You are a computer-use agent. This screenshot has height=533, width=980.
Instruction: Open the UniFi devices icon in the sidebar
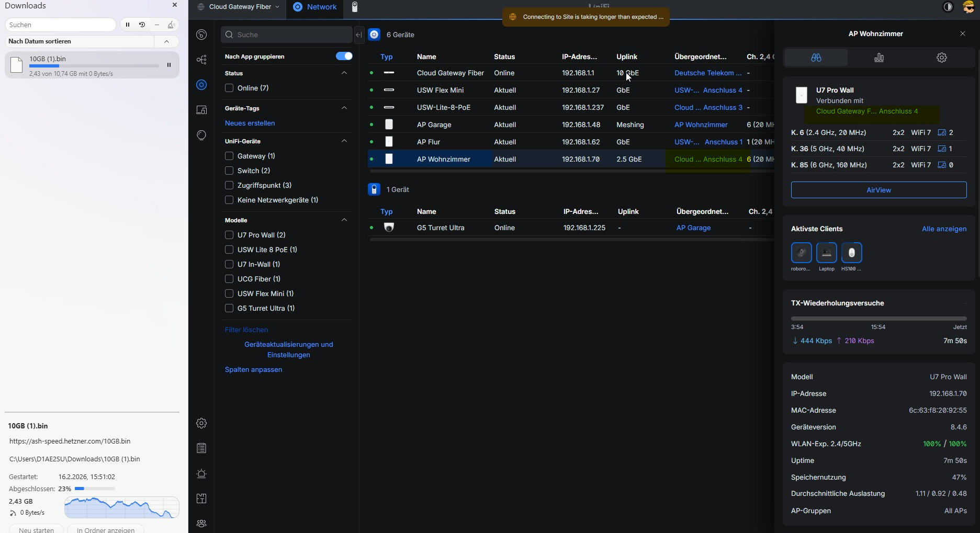click(x=201, y=85)
